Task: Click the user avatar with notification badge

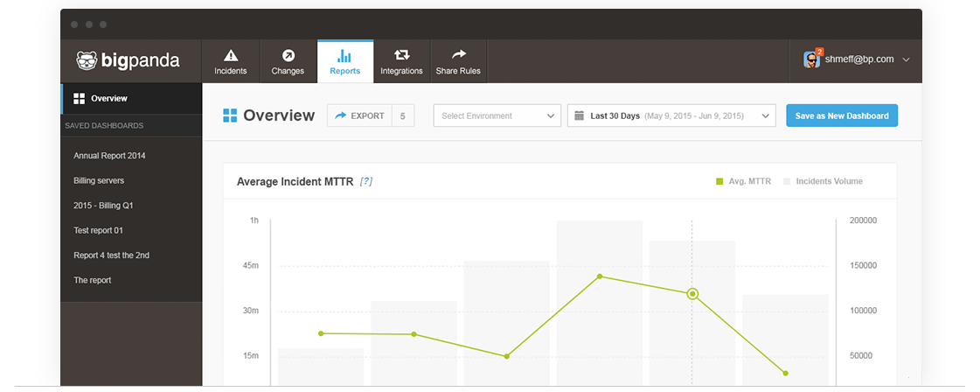Action: [812, 58]
